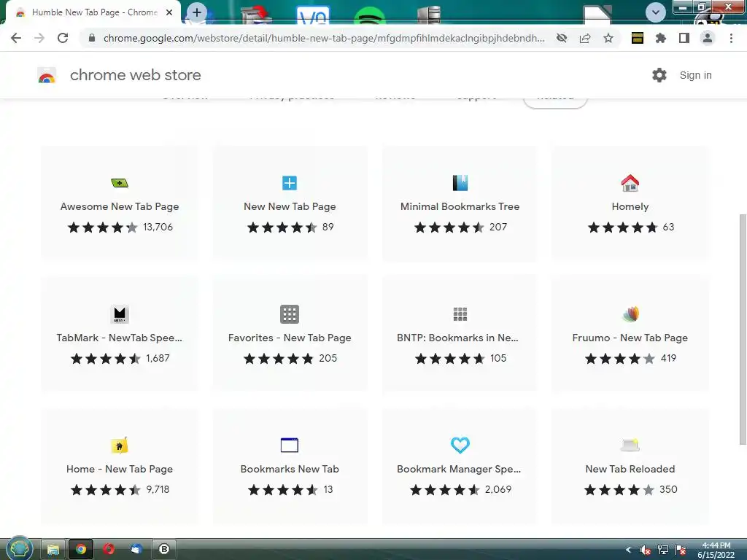The image size is (747, 560).
Task: Open Fruumo - New Tab Page title
Action: pos(630,338)
